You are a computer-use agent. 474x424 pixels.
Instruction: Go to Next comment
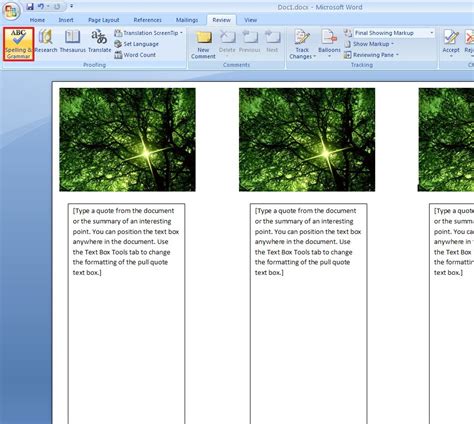pyautogui.click(x=272, y=42)
